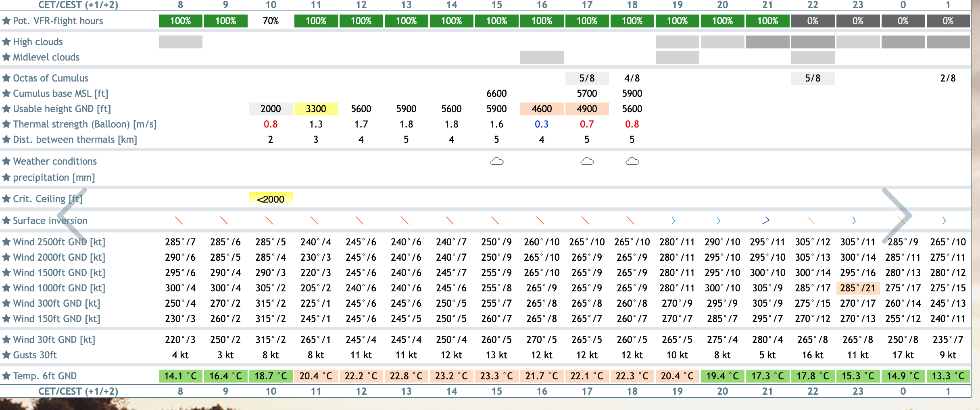Click the star next to Weather conditions
This screenshot has width=980, height=410.
click(x=6, y=161)
